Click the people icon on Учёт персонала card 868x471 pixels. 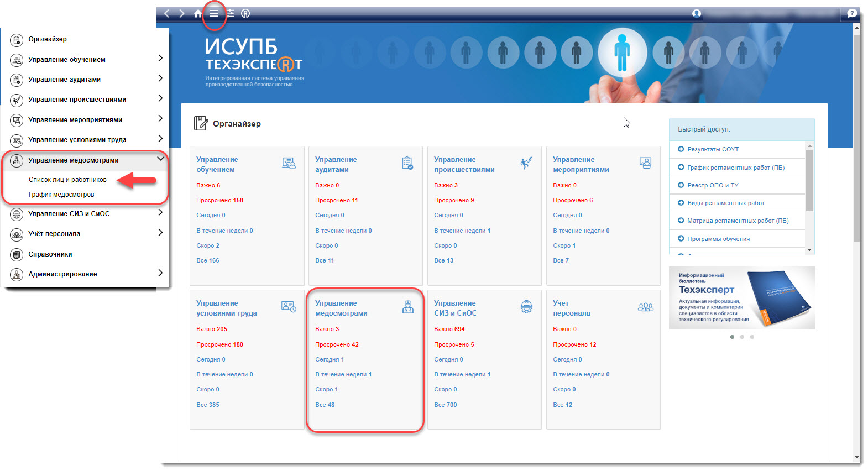[x=645, y=307]
